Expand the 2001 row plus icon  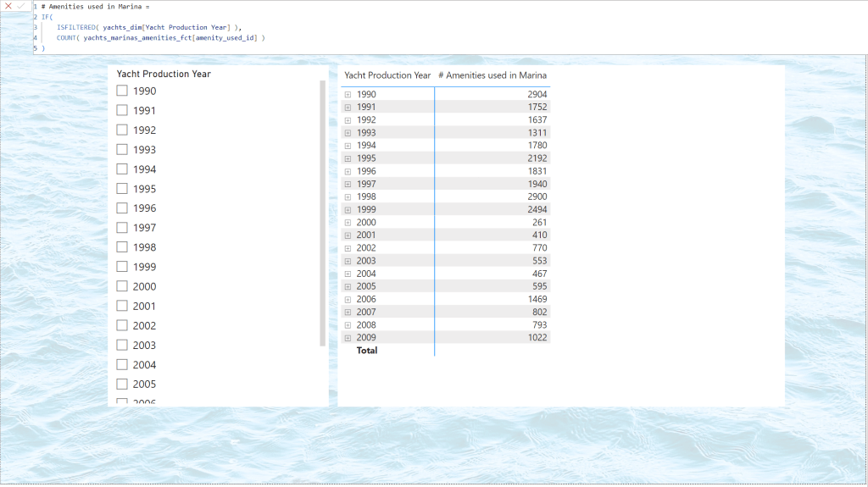click(348, 235)
